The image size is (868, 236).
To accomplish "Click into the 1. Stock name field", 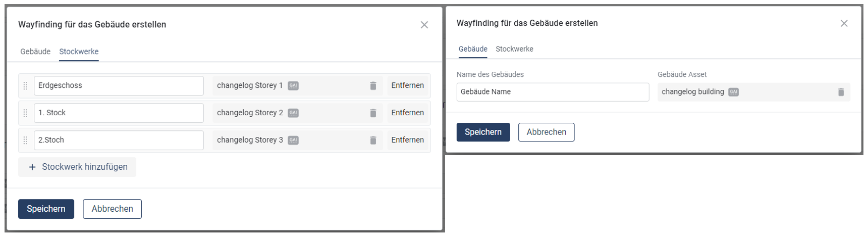I will 119,113.
